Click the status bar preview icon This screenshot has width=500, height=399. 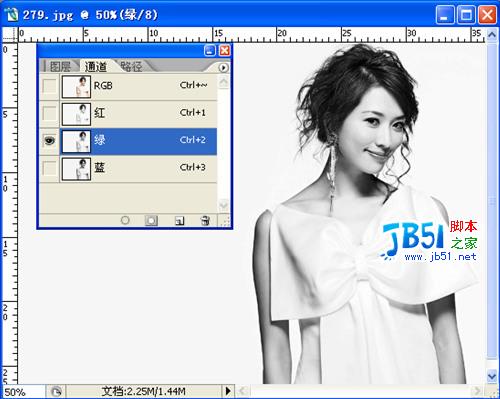point(56,391)
